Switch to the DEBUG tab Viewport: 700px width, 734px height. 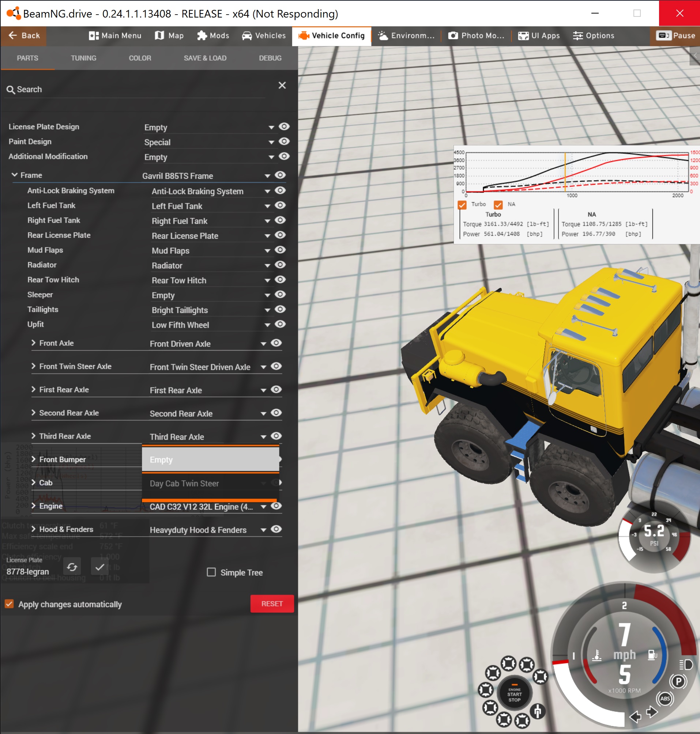[x=270, y=58]
